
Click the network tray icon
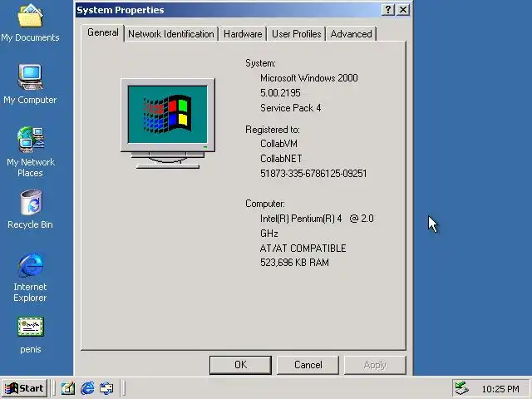click(462, 388)
